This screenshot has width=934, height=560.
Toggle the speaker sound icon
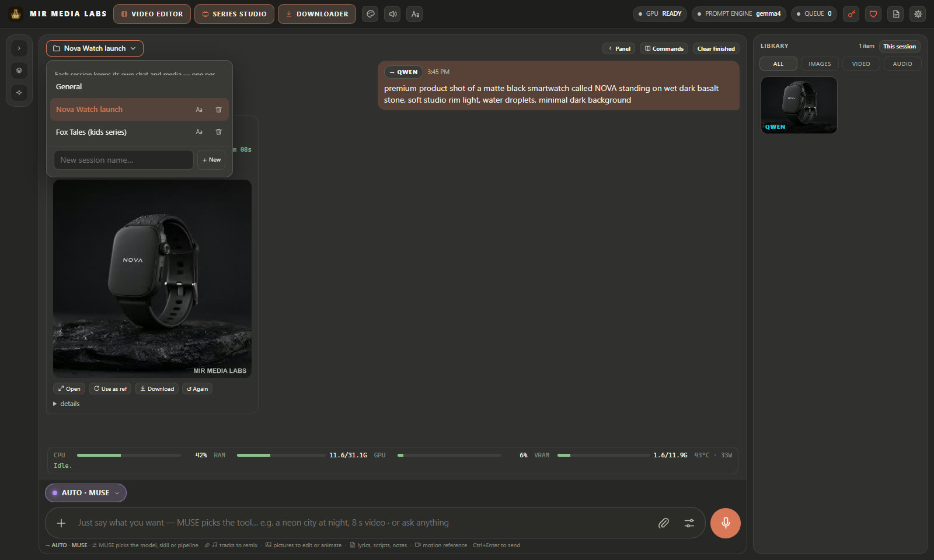click(393, 14)
